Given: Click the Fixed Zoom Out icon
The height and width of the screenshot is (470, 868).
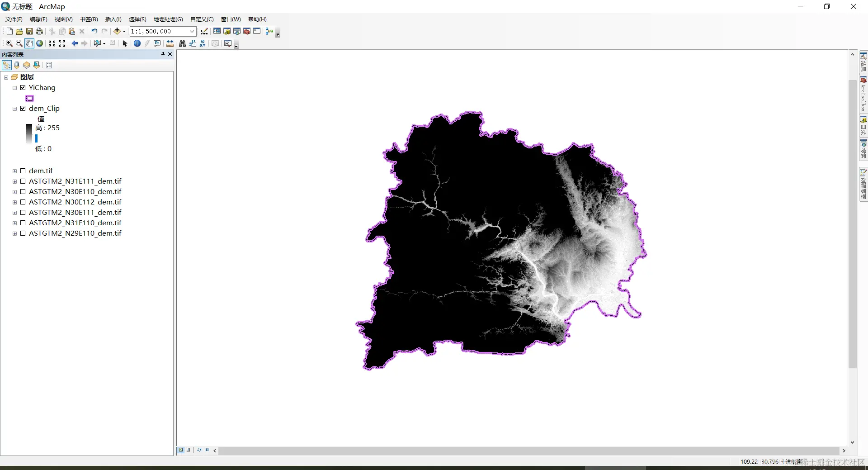Looking at the screenshot, I should coord(62,43).
